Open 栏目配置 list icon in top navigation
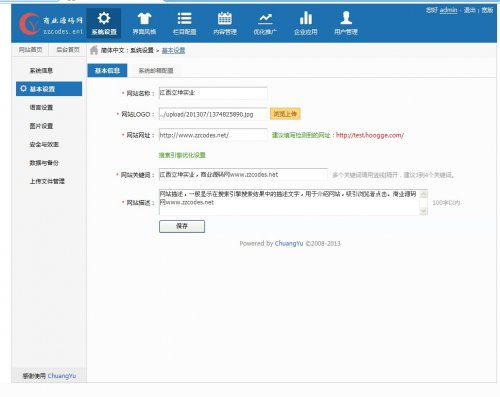 184,18
